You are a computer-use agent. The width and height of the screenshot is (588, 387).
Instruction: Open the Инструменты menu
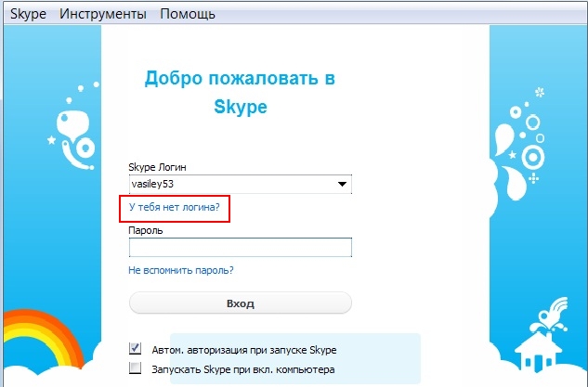pos(103,14)
